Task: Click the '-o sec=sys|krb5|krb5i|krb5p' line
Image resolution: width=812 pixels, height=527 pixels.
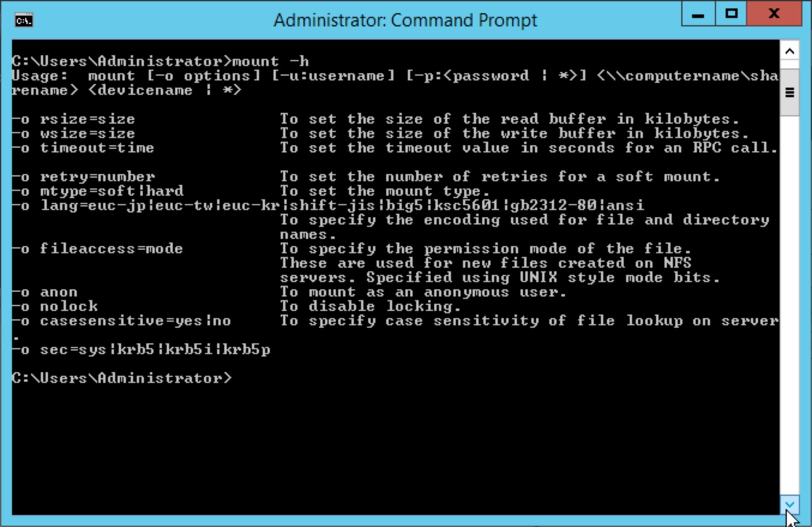Action: (141, 349)
